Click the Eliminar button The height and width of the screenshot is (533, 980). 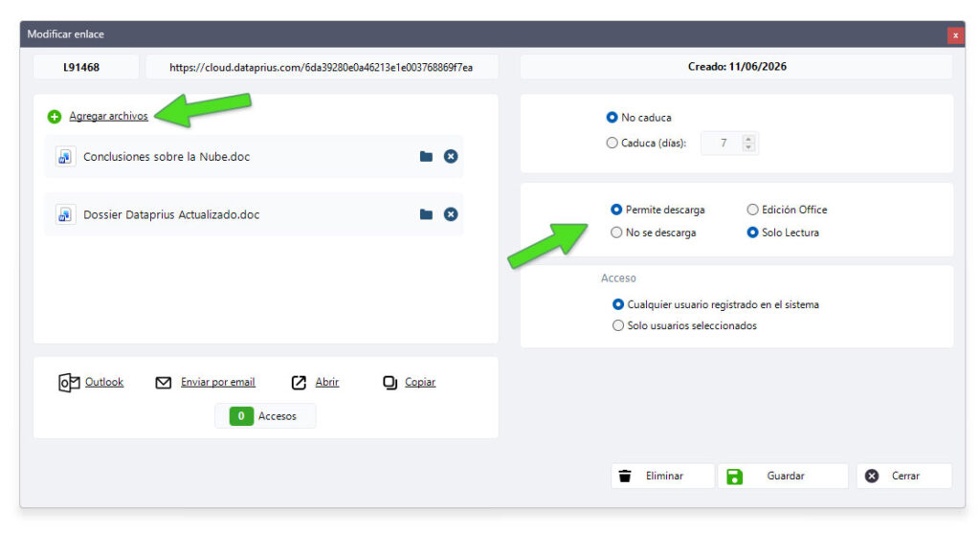coord(662,477)
